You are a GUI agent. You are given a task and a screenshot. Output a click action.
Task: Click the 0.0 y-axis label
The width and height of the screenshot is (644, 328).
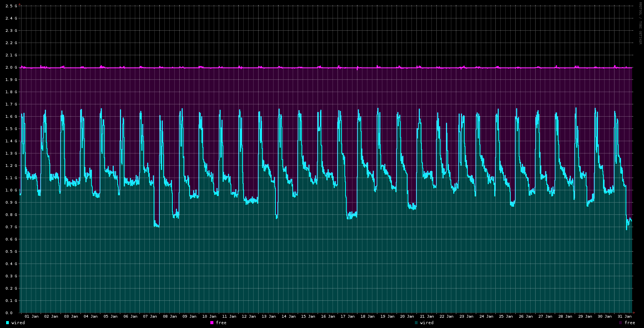9,313
